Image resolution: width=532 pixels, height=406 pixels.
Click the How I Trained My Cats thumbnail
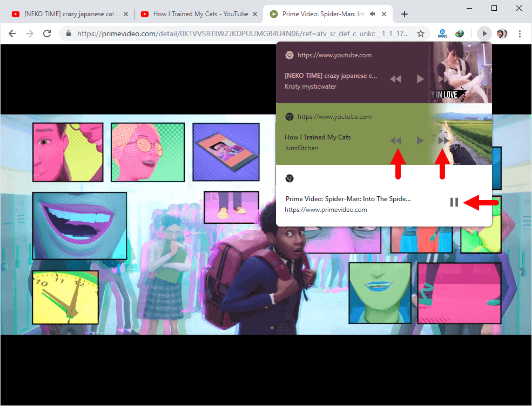point(460,134)
